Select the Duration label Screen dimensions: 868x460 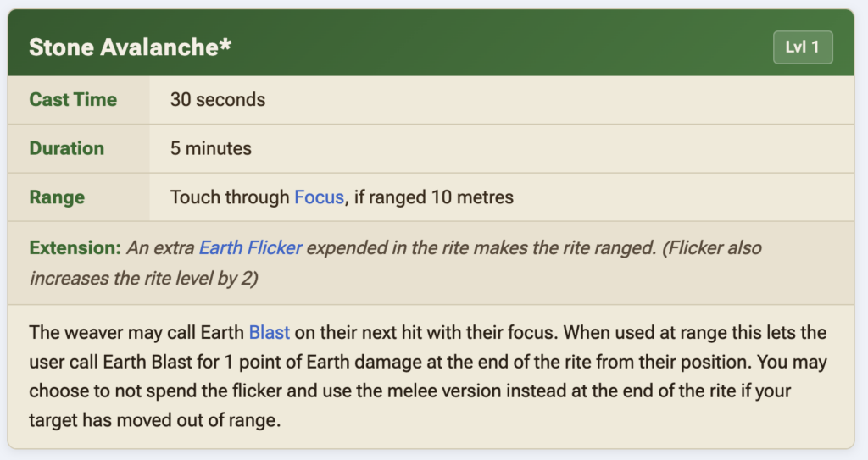coord(66,148)
